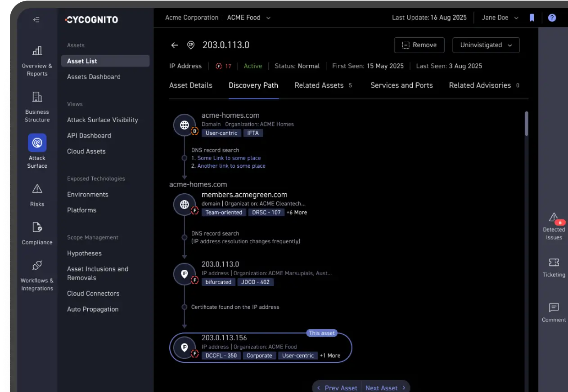The image size is (568, 392).
Task: Click the User-centric tag on acme-homes.com
Action: click(221, 133)
